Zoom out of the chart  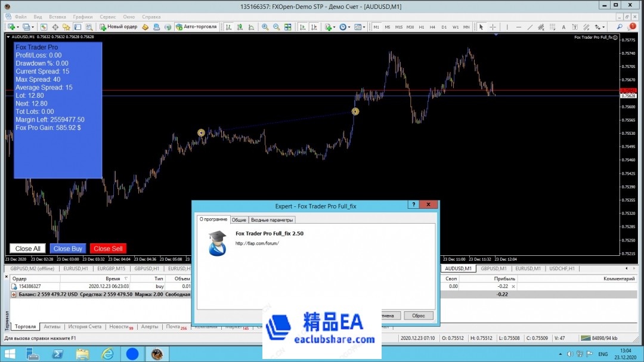277,27
